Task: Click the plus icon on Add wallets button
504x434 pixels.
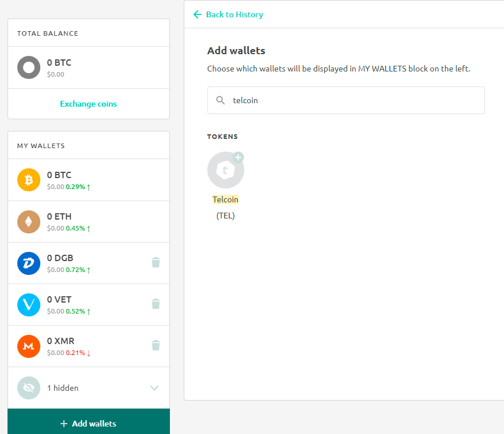Action: point(64,424)
